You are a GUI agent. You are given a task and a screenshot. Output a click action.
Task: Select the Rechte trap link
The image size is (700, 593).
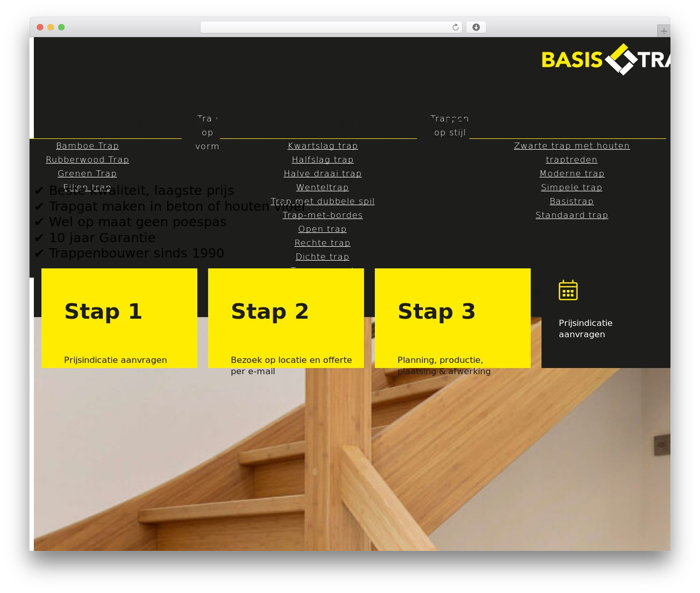(323, 243)
